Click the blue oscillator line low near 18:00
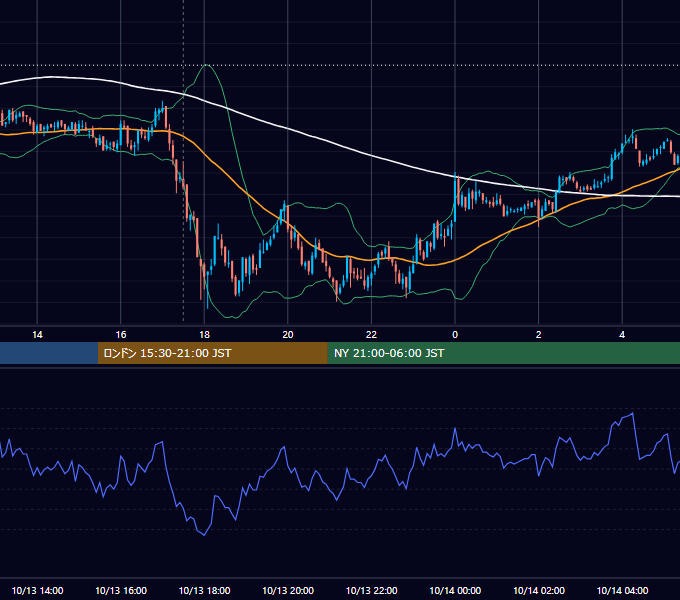 click(204, 535)
